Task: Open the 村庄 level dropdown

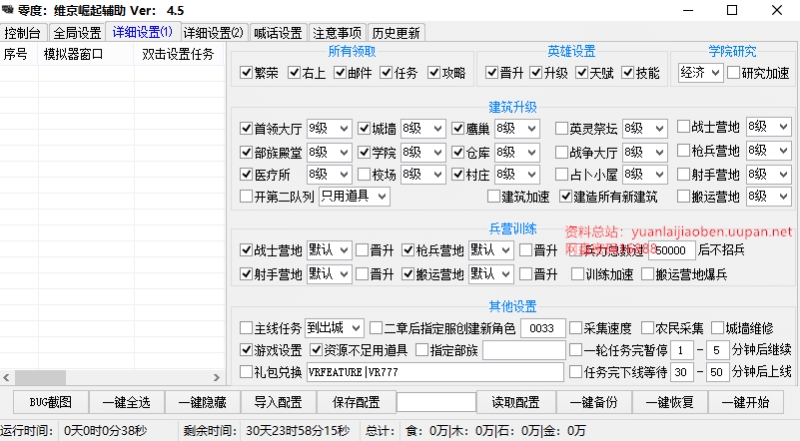Action: point(517,175)
